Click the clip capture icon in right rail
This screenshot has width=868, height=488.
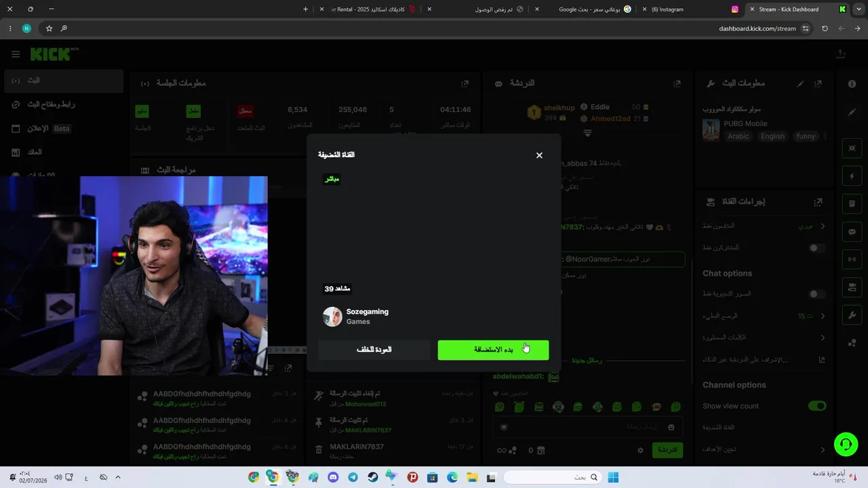pyautogui.click(x=852, y=148)
